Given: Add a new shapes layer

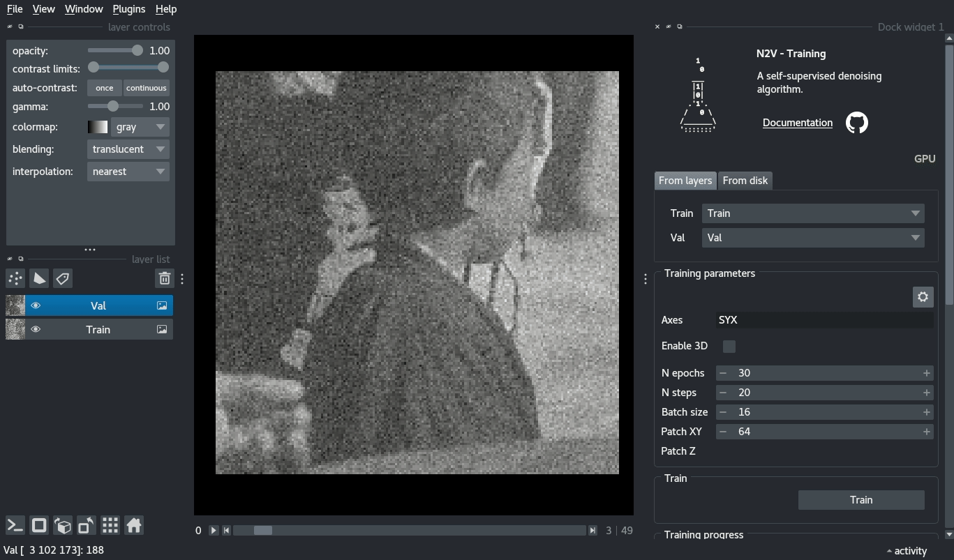Looking at the screenshot, I should (38, 278).
